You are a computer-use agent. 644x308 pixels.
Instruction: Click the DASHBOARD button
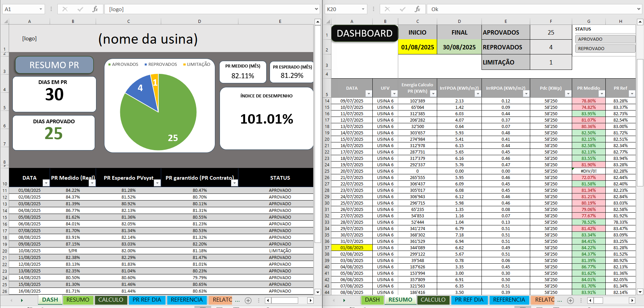364,33
